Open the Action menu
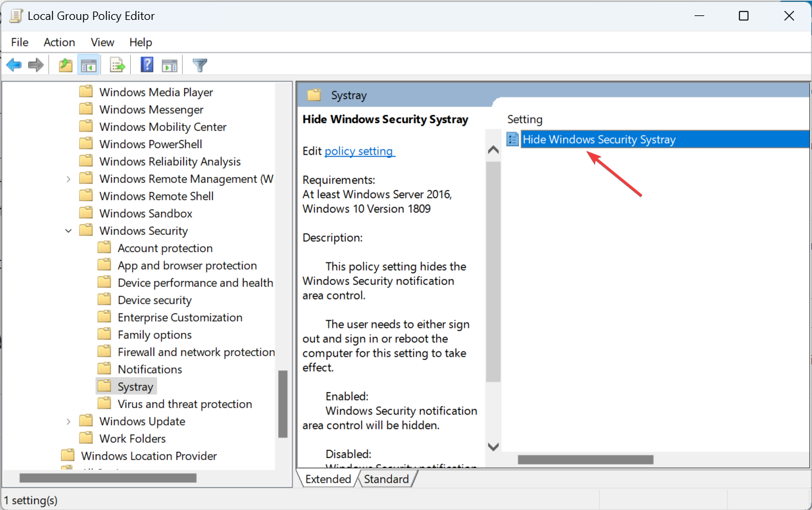 [59, 42]
